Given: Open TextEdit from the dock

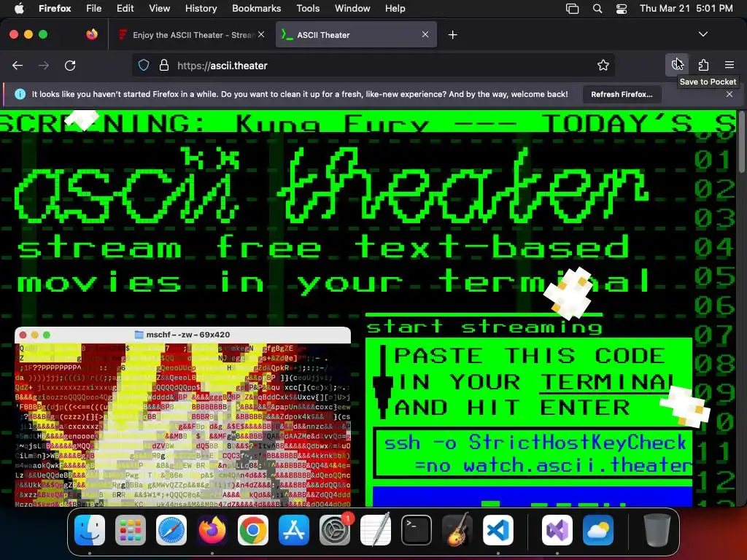Looking at the screenshot, I should tap(376, 530).
